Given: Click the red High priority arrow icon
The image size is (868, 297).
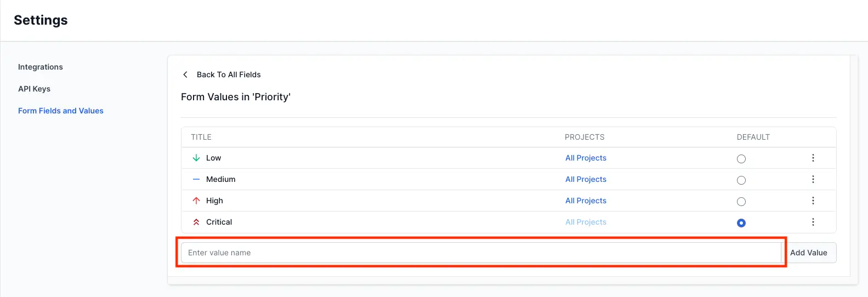Looking at the screenshot, I should tap(196, 201).
